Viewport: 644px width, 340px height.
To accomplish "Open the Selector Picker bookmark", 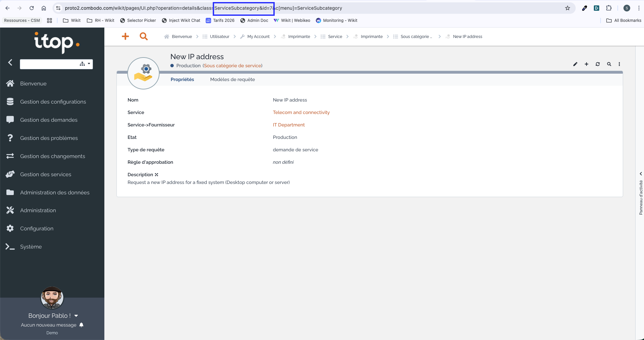I will pyautogui.click(x=138, y=21).
